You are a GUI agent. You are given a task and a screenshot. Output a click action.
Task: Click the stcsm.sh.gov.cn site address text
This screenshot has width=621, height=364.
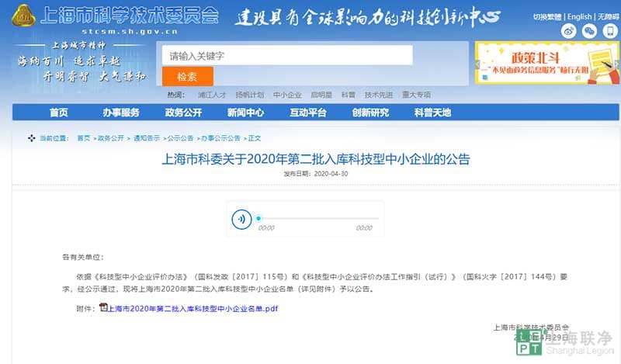point(130,31)
